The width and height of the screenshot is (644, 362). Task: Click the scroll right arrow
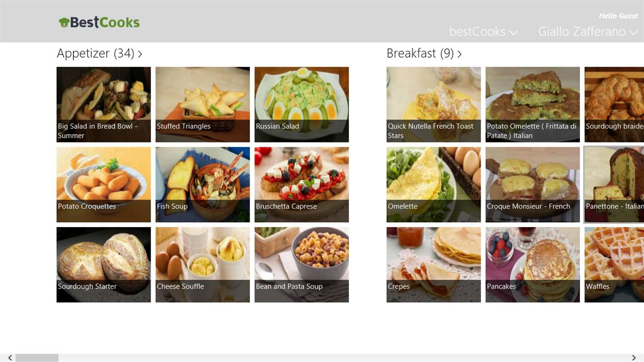pos(634,358)
